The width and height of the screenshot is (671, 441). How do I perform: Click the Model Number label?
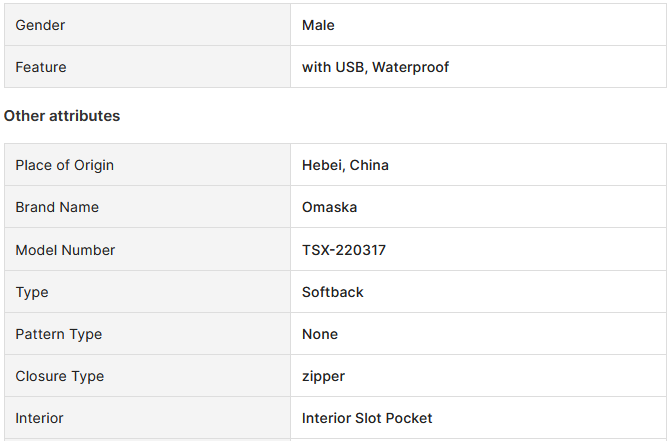[x=65, y=250]
